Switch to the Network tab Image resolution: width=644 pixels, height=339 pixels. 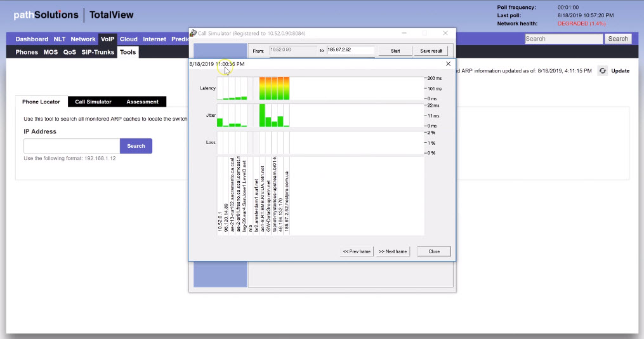[x=83, y=39]
